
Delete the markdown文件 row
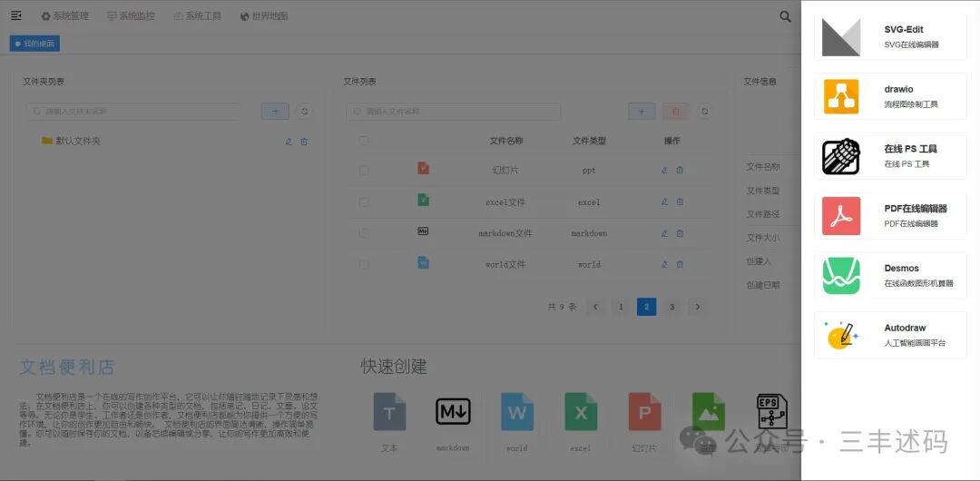coord(680,233)
